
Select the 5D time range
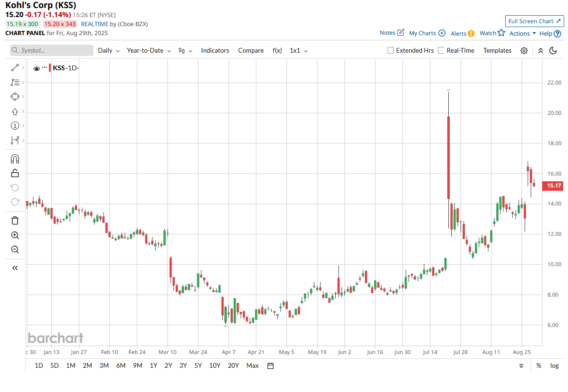coord(54,365)
